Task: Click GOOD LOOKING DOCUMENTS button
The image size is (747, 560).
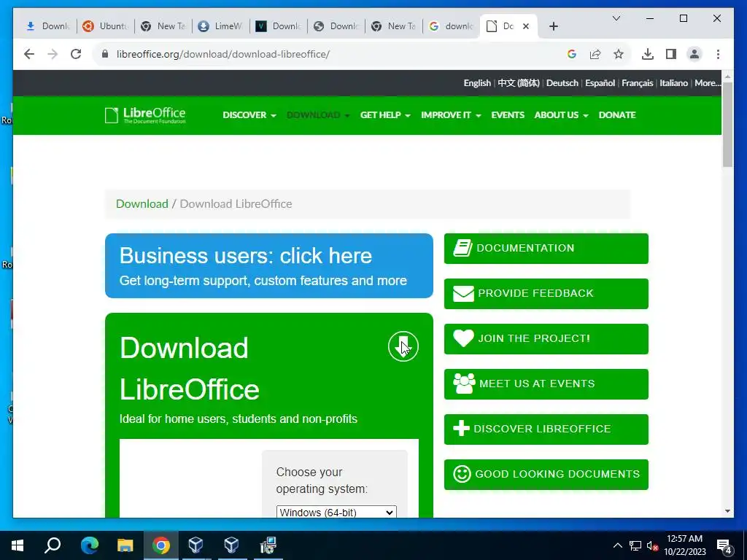Action: [x=546, y=474]
